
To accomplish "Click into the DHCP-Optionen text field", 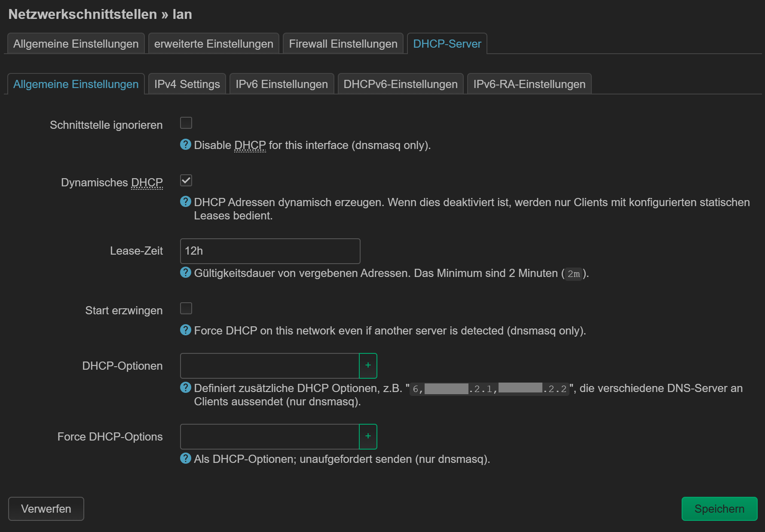I will click(x=269, y=366).
